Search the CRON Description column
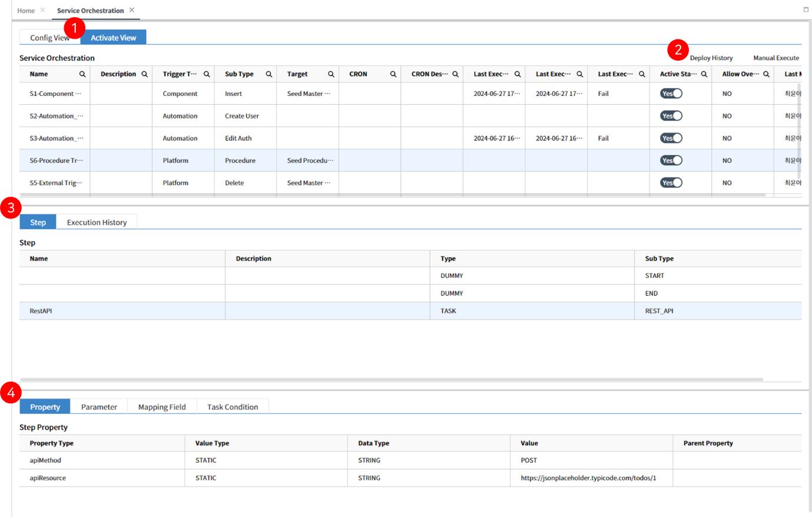 coord(455,74)
